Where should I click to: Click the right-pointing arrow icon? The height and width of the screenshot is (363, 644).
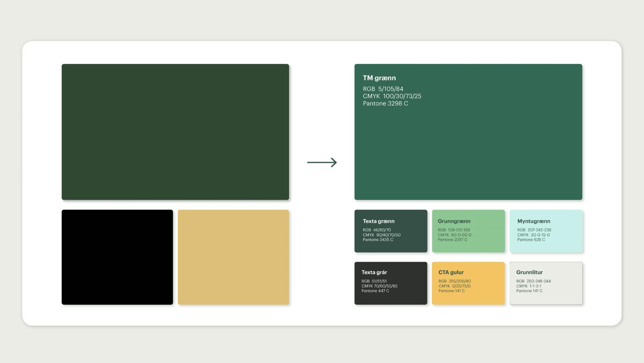point(322,163)
